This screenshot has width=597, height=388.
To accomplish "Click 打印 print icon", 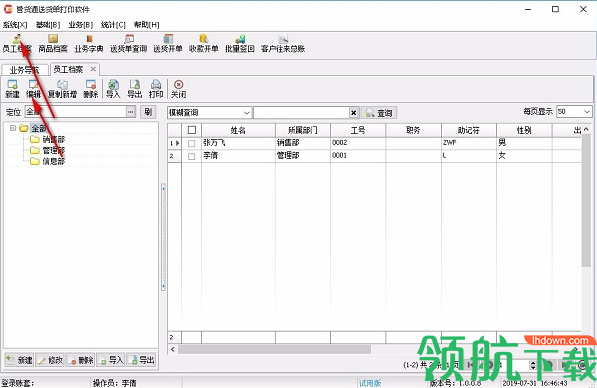I will coord(156,89).
